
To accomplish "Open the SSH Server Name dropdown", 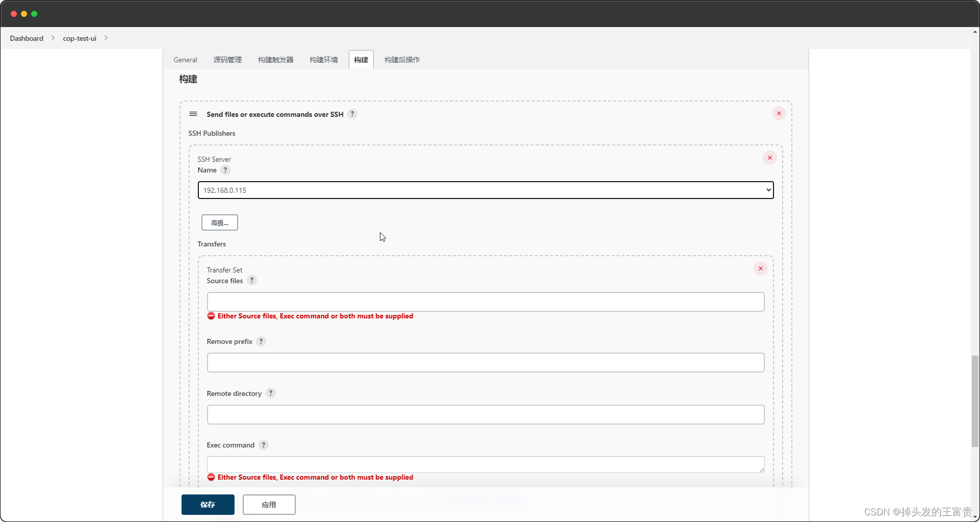I will (x=768, y=190).
